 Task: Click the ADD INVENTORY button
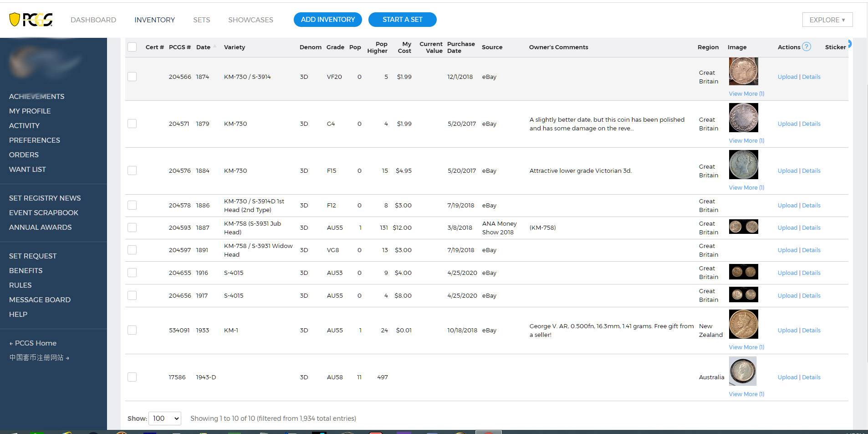pos(328,20)
